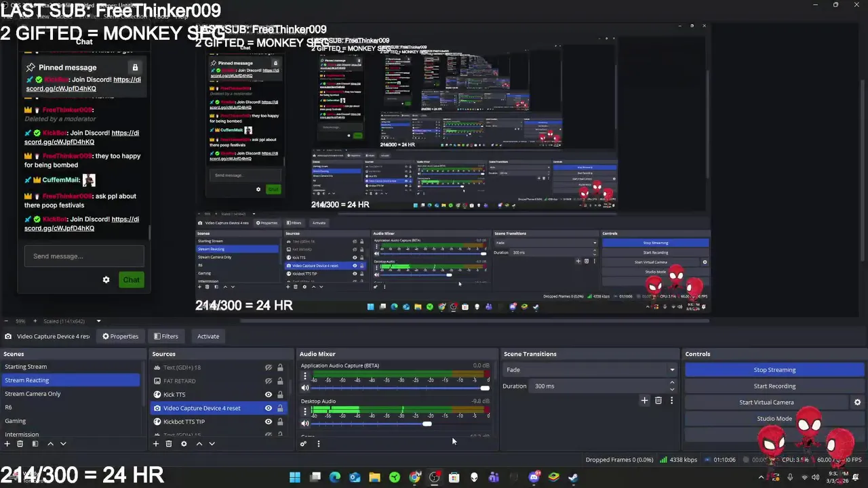The width and height of the screenshot is (868, 488).
Task: Move source down in Sources list
Action: (x=212, y=444)
